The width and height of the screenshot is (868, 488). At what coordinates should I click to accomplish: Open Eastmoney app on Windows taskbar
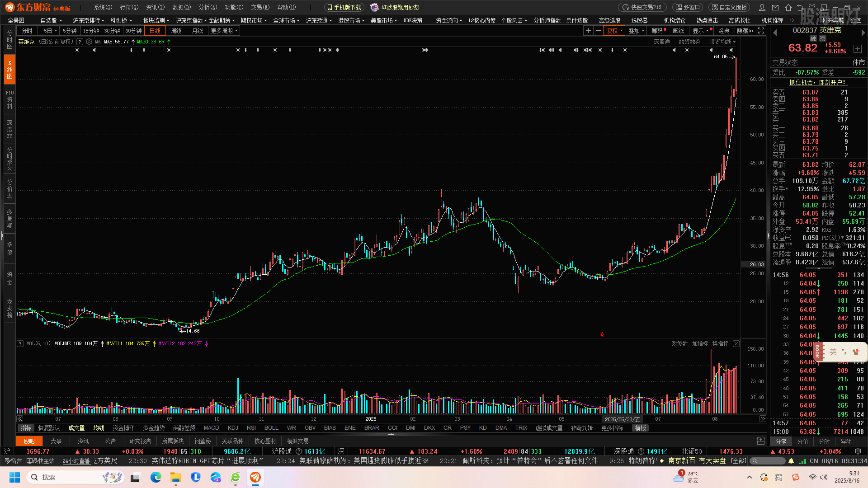pos(255,477)
